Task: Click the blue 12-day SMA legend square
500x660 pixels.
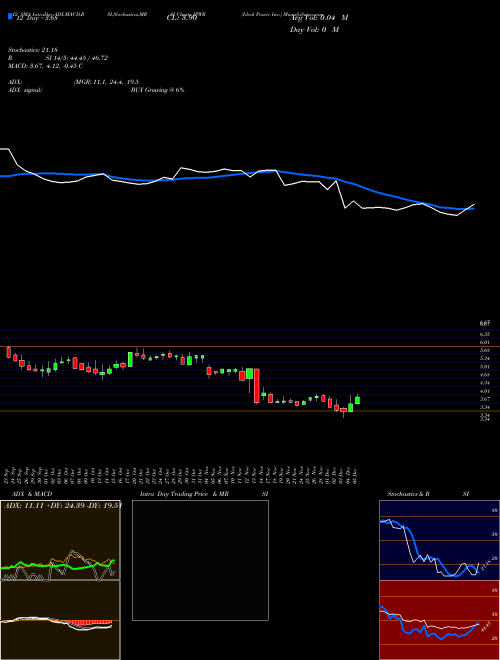Action: tap(11, 17)
